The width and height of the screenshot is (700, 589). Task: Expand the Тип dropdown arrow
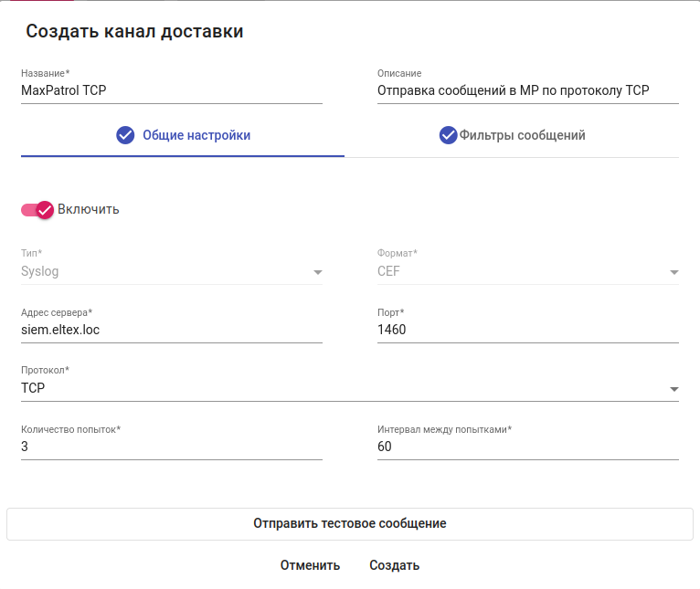317,272
